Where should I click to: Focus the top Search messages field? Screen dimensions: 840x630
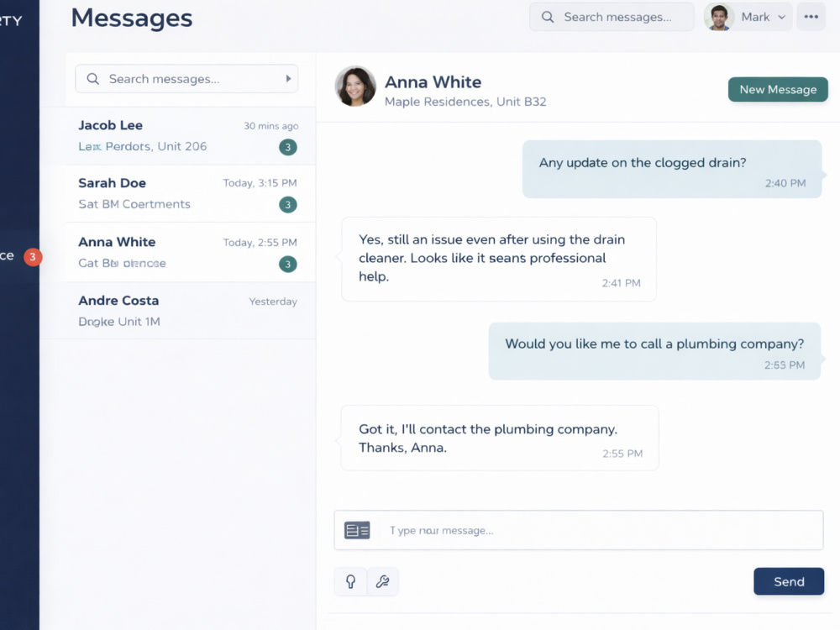point(612,17)
